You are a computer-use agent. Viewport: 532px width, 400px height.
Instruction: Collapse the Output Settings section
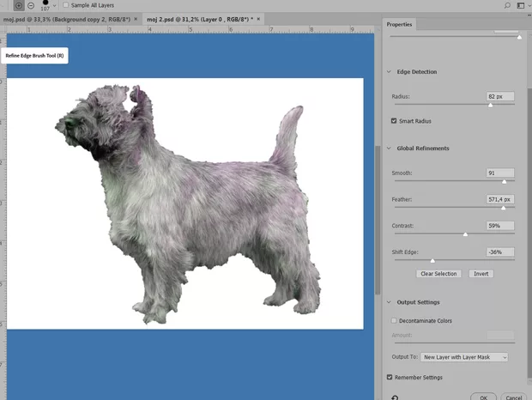click(x=389, y=302)
